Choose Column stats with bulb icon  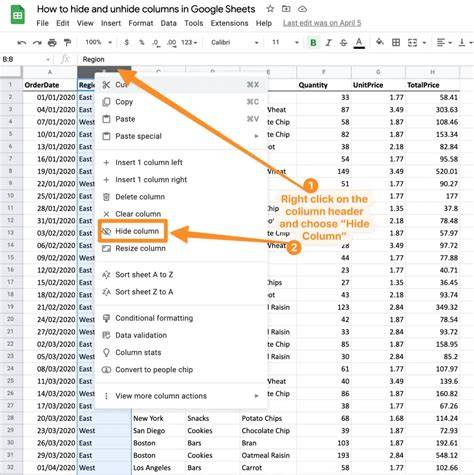[181, 353]
